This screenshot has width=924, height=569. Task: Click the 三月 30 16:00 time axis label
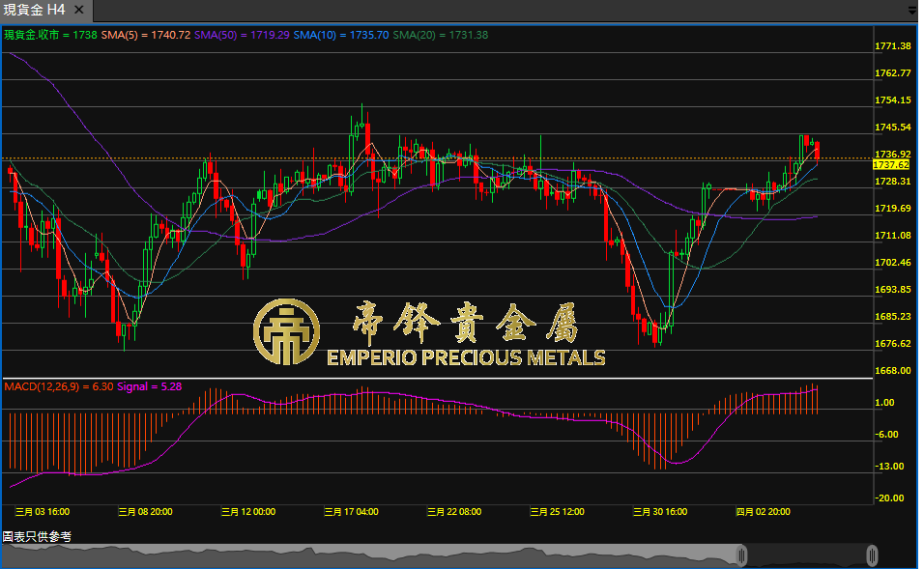tap(660, 512)
